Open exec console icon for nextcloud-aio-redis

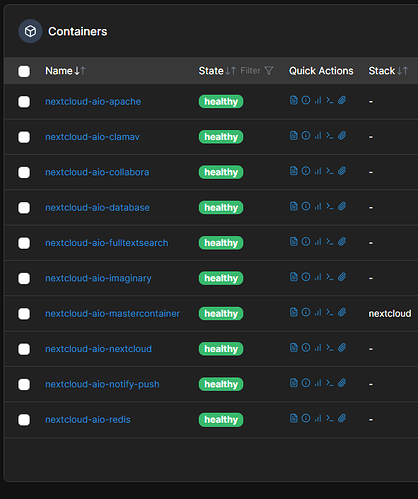click(x=330, y=418)
